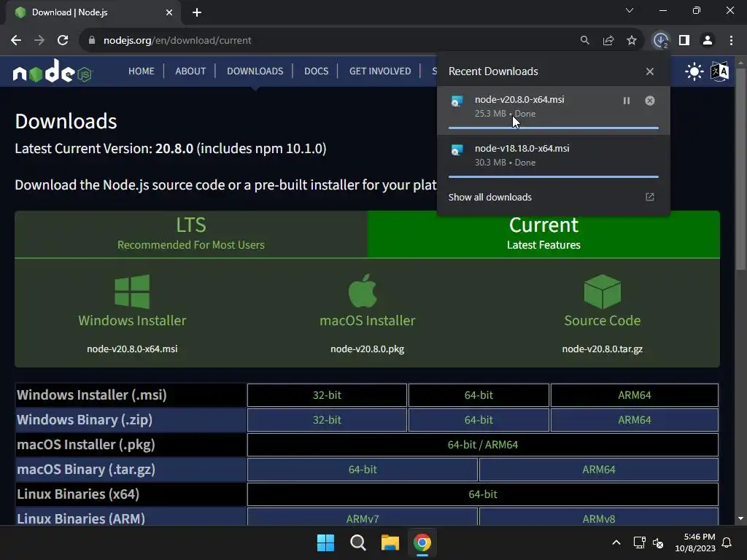747x560 pixels.
Task: Download Windows Binary (.zip) ARM64
Action: coord(635,420)
